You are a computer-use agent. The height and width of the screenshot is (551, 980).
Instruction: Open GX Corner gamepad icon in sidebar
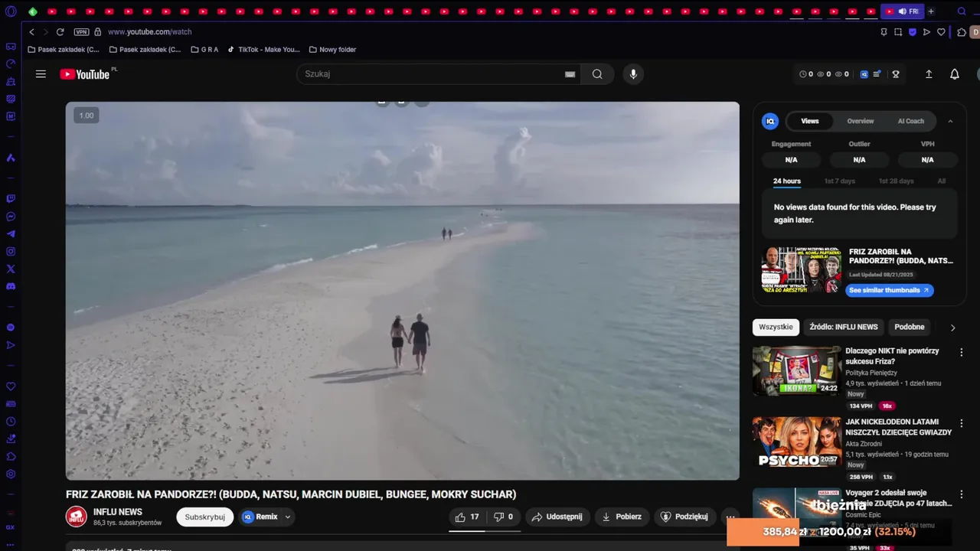(x=11, y=47)
